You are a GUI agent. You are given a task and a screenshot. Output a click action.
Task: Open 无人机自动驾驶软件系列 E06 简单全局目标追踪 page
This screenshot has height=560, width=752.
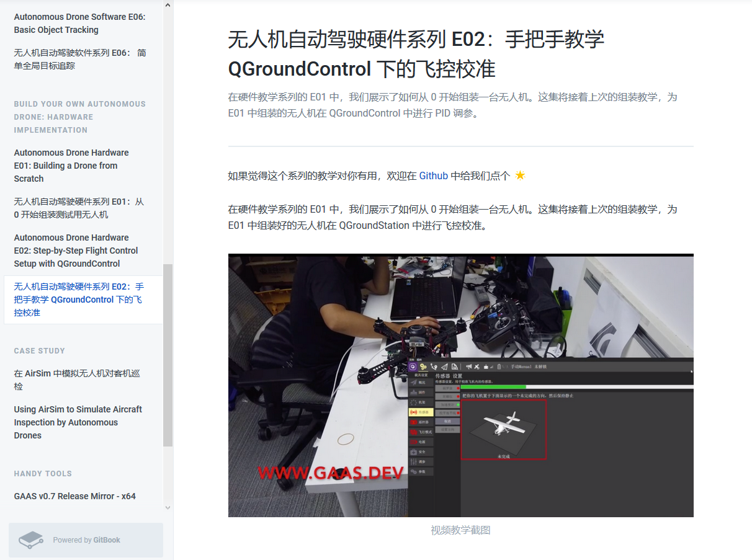tap(80, 60)
